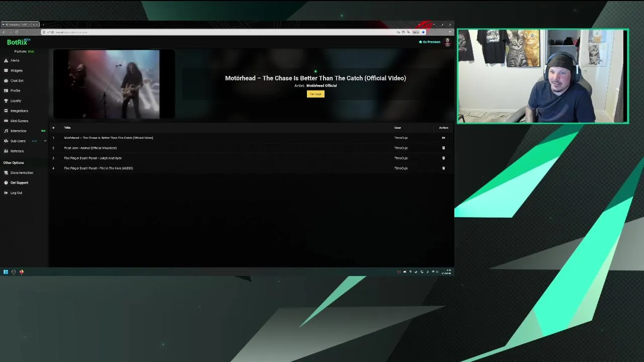The height and width of the screenshot is (362, 644).
Task: Go to Chat Bot section
Action: tap(17, 80)
